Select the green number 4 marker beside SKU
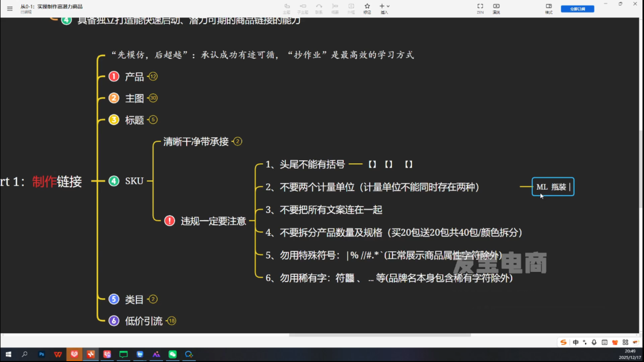The height and width of the screenshot is (362, 644). coord(114,181)
